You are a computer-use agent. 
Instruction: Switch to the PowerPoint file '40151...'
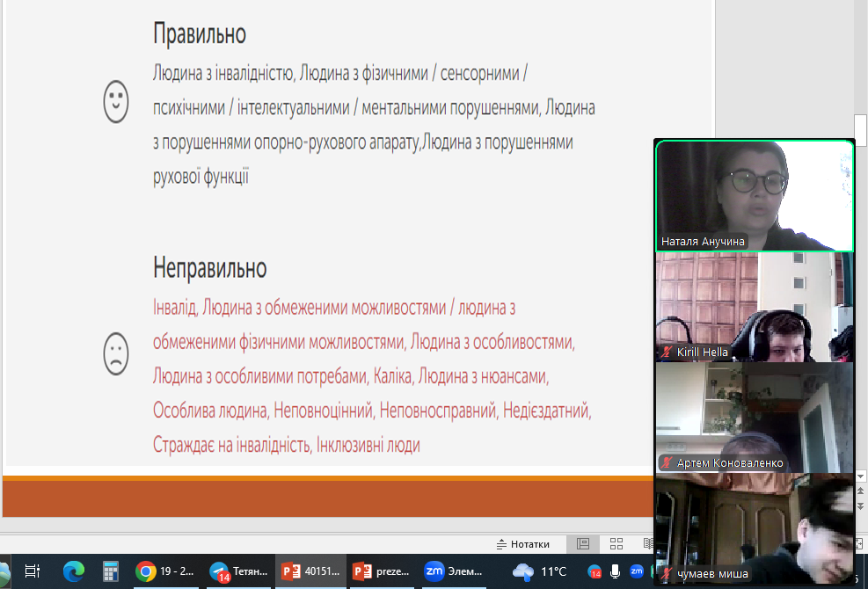click(x=311, y=571)
